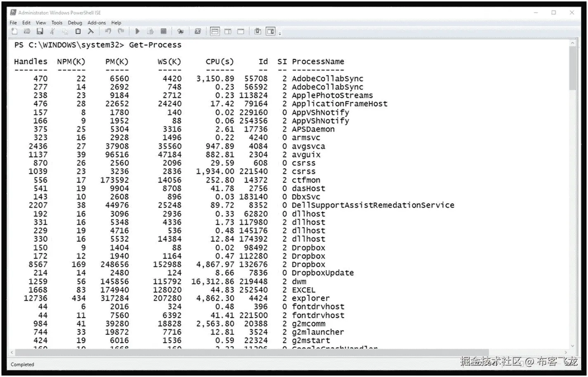Click the vertical scrollbar down arrow
This screenshot has width=588, height=377.
coord(573,346)
